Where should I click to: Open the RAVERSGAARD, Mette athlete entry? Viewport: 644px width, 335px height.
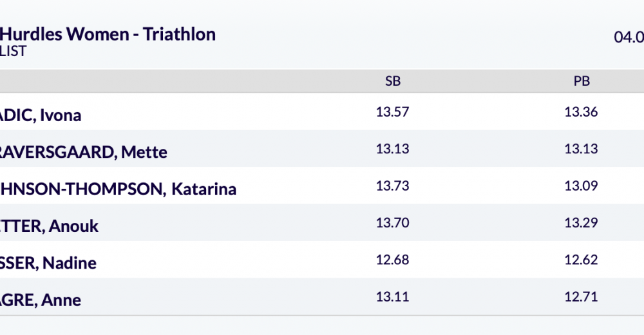point(83,152)
